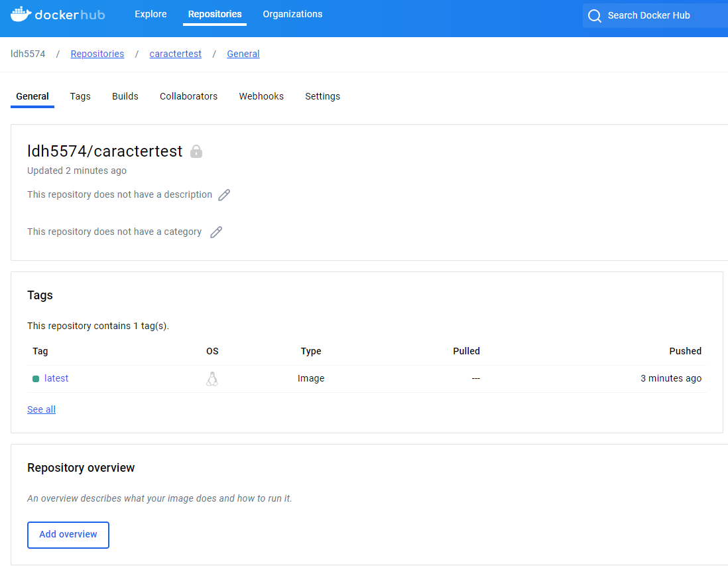Click the italic overview description text

(159, 498)
